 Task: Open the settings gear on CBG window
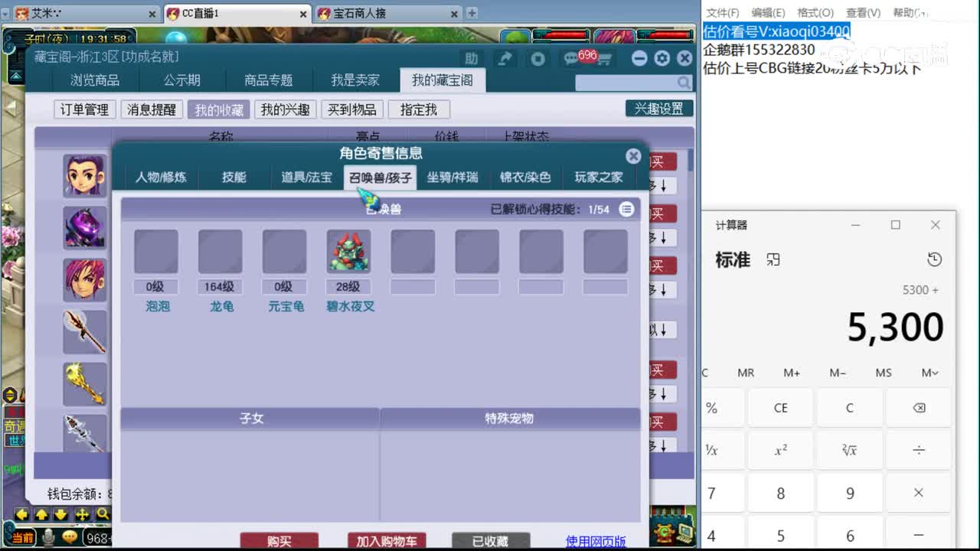(661, 58)
